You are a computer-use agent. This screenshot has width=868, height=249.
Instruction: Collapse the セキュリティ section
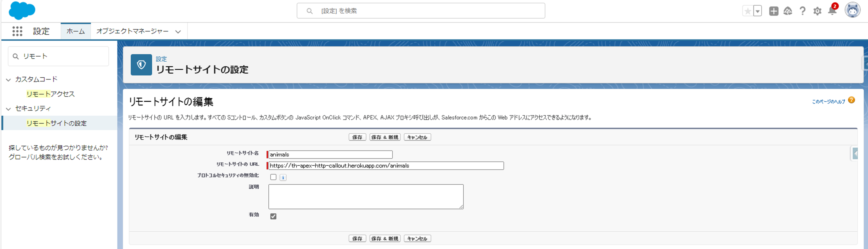point(8,109)
